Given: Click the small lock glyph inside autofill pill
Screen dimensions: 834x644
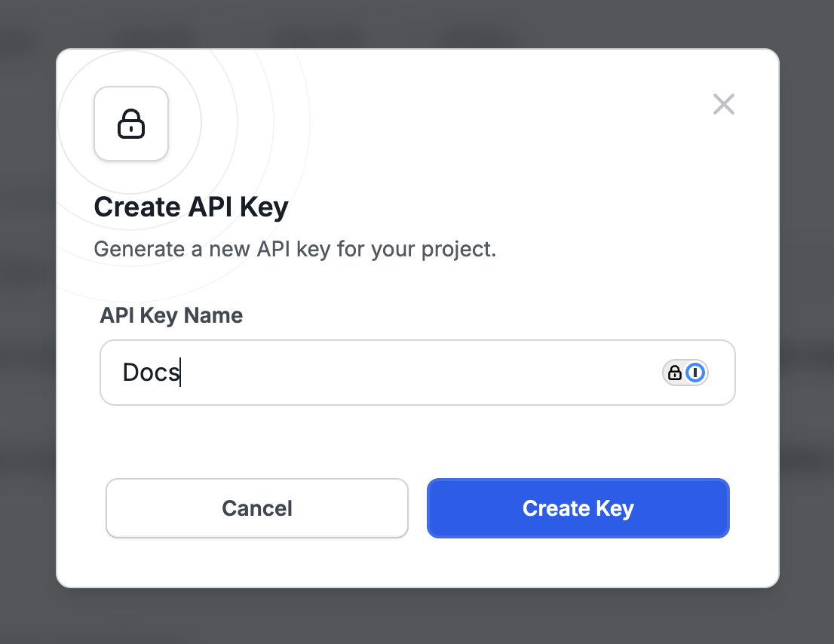Looking at the screenshot, I should coord(675,373).
